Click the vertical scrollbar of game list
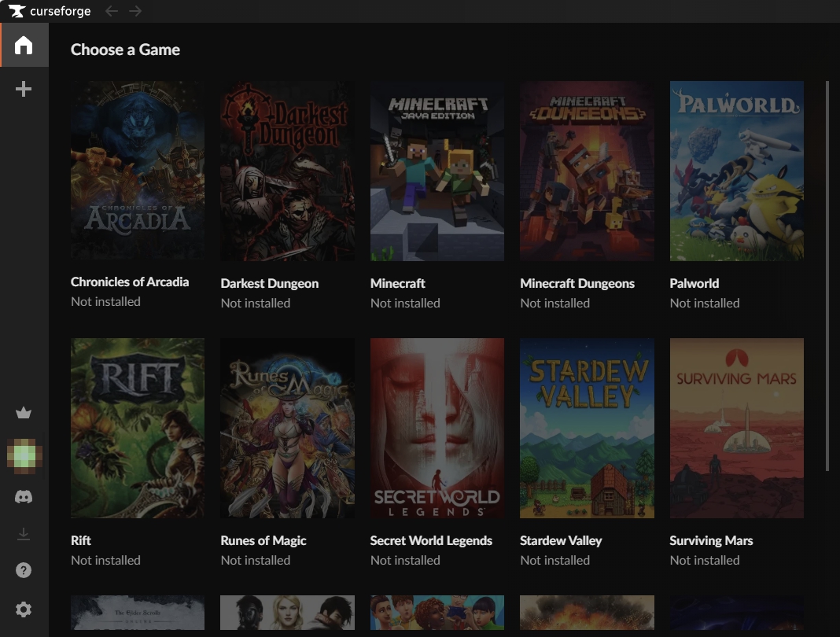Screen dimensions: 840x637 click(827, 276)
